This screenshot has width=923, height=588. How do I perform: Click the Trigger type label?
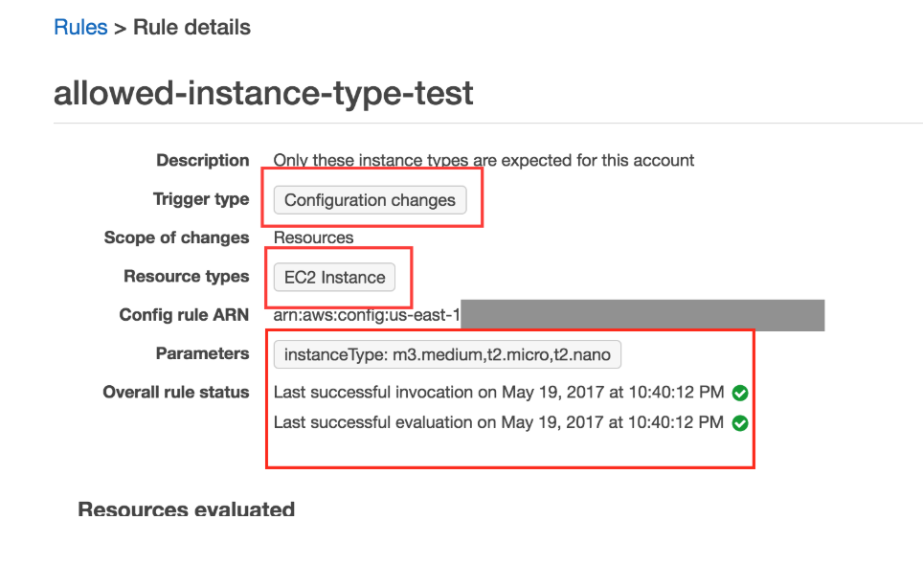[x=201, y=199]
